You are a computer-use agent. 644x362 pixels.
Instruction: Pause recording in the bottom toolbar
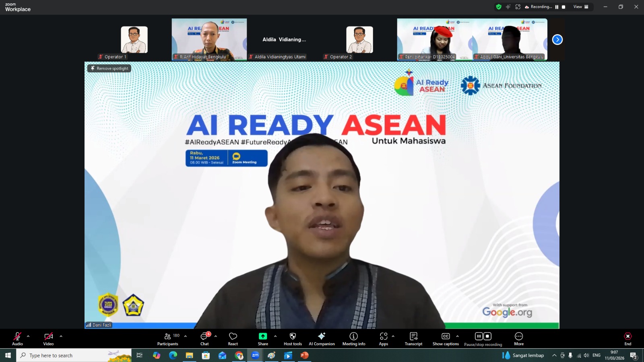479,336
